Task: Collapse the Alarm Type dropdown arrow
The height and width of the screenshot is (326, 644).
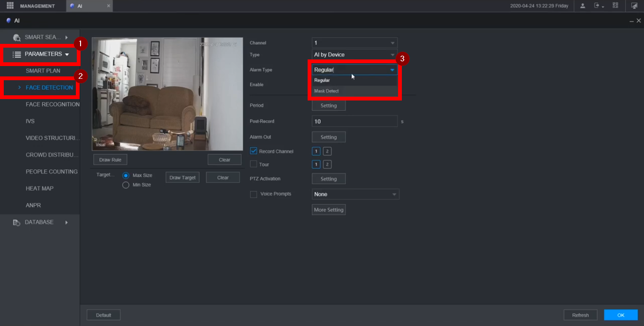Action: pos(392,70)
